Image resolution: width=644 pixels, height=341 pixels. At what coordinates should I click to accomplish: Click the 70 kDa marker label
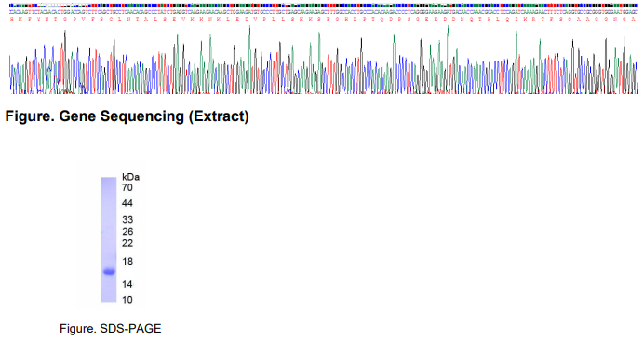tap(127, 188)
